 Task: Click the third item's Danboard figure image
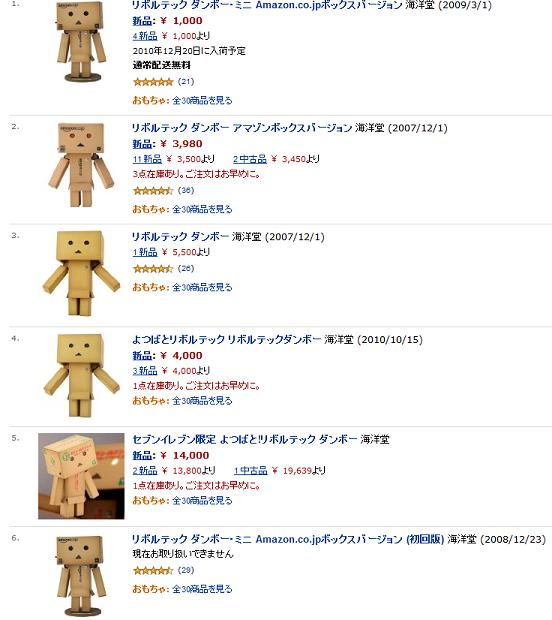pyautogui.click(x=81, y=274)
